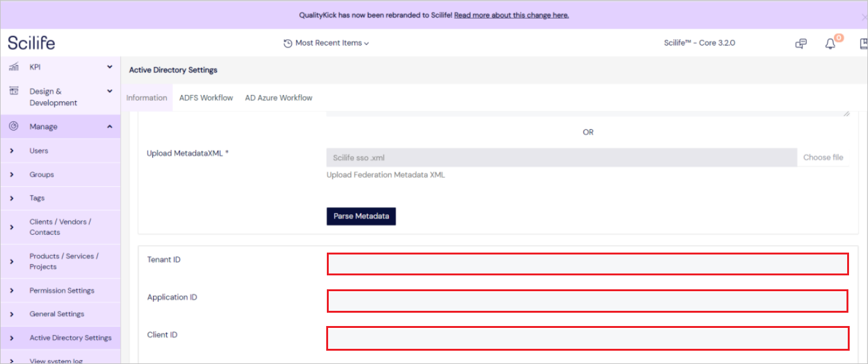
Task: Expand the Design & Development section
Action: tap(109, 91)
